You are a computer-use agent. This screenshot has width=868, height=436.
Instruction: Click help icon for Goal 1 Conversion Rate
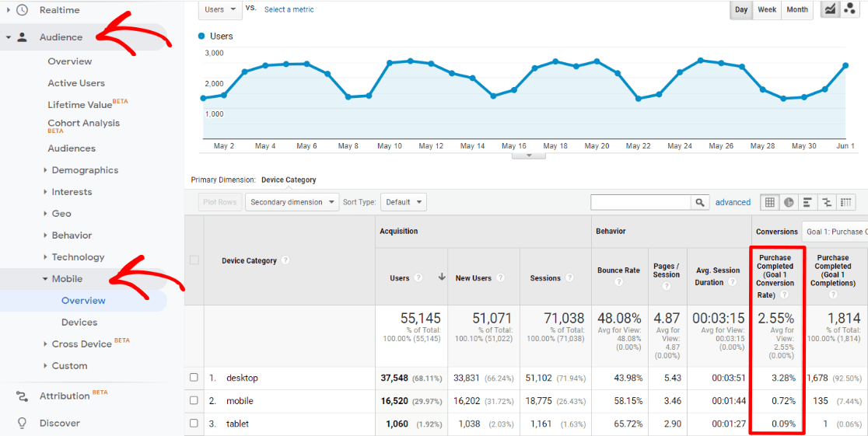pos(784,295)
